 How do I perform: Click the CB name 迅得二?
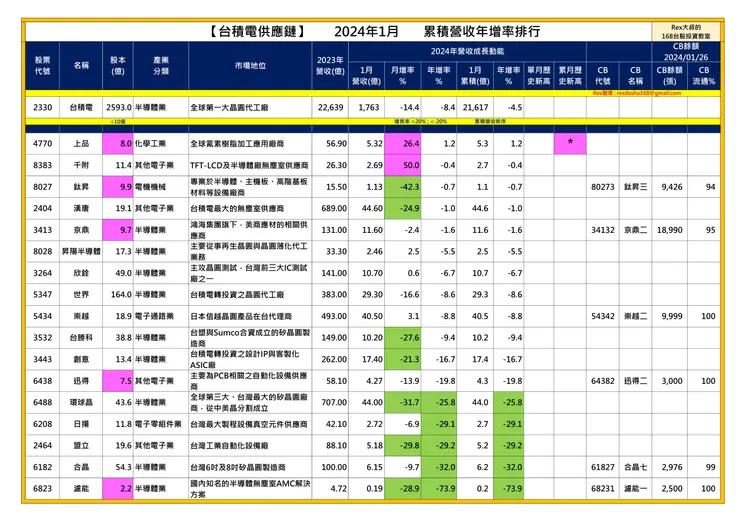(x=635, y=381)
